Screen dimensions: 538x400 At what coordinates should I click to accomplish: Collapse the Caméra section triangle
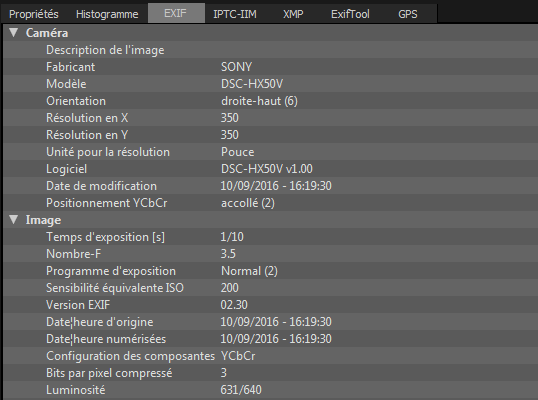(x=14, y=33)
